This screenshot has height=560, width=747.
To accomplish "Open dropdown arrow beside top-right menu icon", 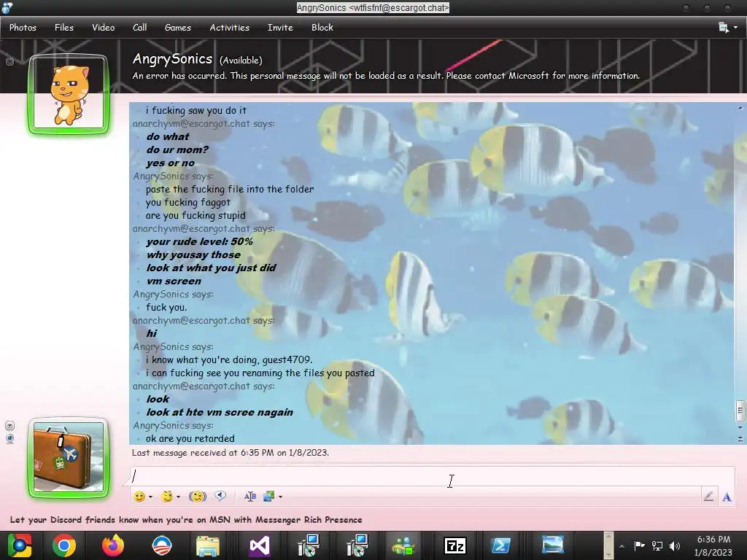I will pos(736,28).
